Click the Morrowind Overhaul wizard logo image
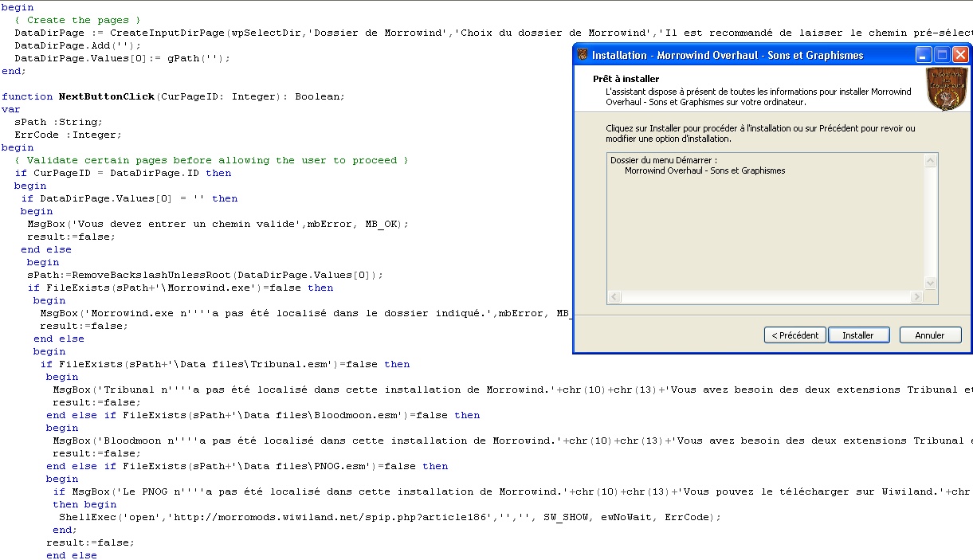 tap(947, 88)
